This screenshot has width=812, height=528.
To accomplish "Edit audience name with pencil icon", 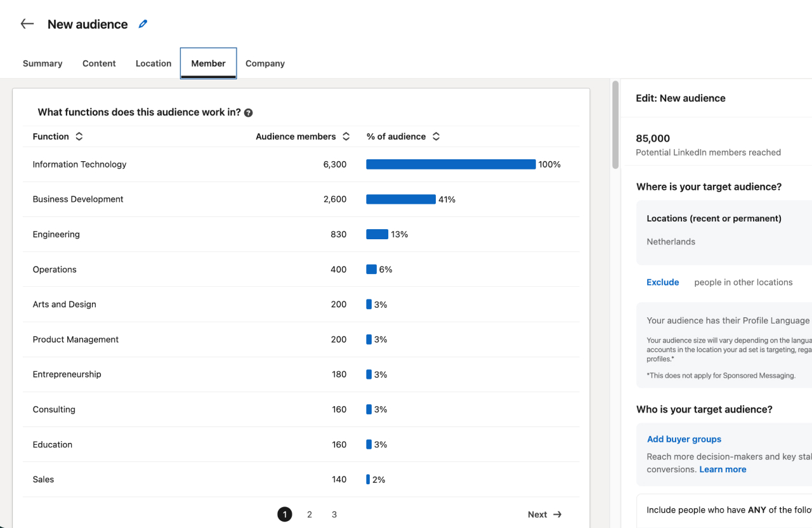I will pyautogui.click(x=143, y=24).
